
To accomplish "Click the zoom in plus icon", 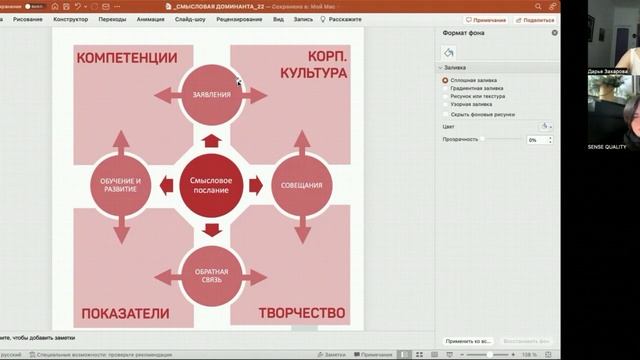I will click(x=513, y=355).
